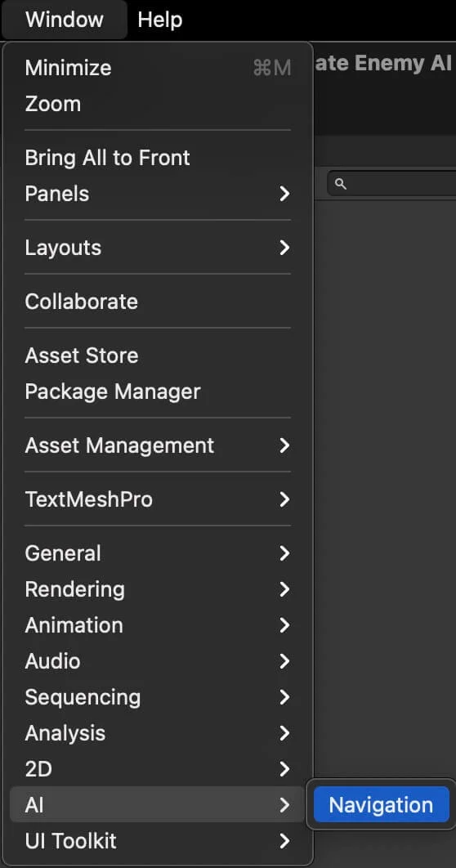Expand the Layouts submenu
The height and width of the screenshot is (868, 456).
pos(158,248)
